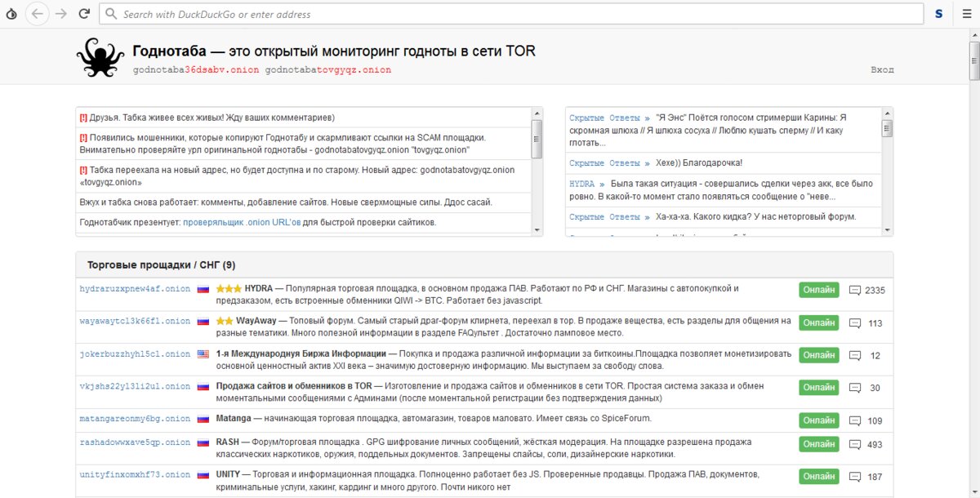
Task: Click the comments panel scrollbar thumb
Action: pyautogui.click(x=887, y=128)
